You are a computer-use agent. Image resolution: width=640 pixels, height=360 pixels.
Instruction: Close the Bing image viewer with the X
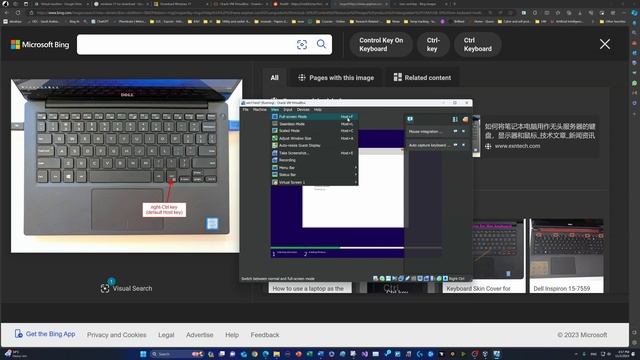point(605,44)
